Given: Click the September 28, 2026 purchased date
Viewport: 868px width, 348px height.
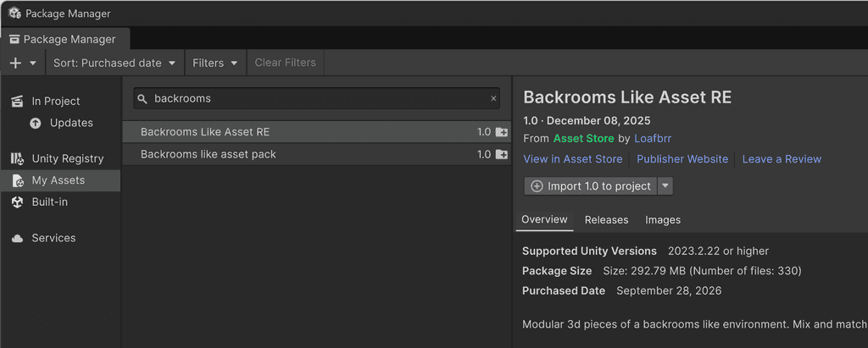Looking at the screenshot, I should coord(669,291).
